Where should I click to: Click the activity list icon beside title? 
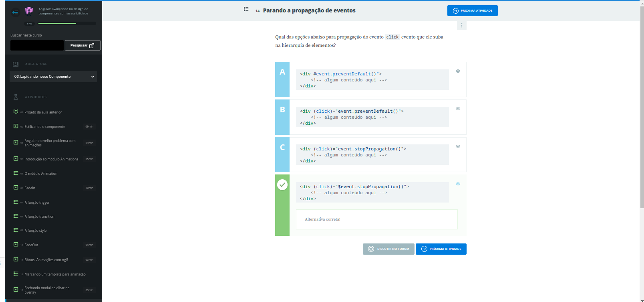(x=246, y=9)
